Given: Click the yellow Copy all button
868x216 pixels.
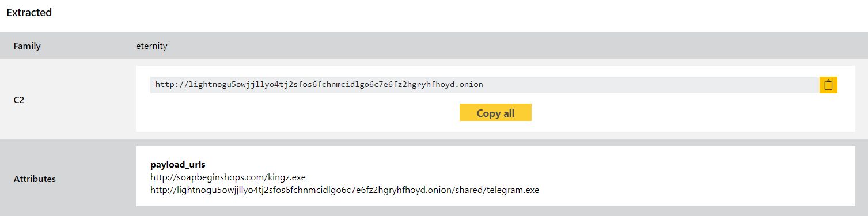Looking at the screenshot, I should tap(495, 113).
